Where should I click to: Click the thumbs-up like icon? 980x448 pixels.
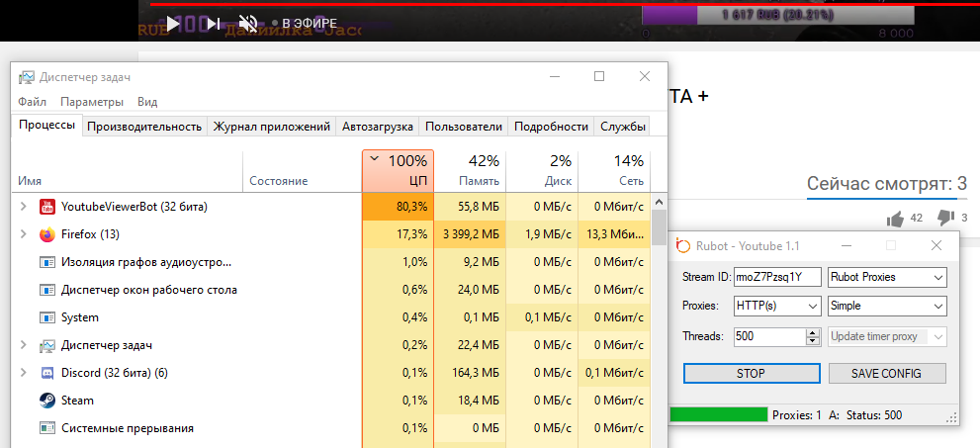(896, 218)
